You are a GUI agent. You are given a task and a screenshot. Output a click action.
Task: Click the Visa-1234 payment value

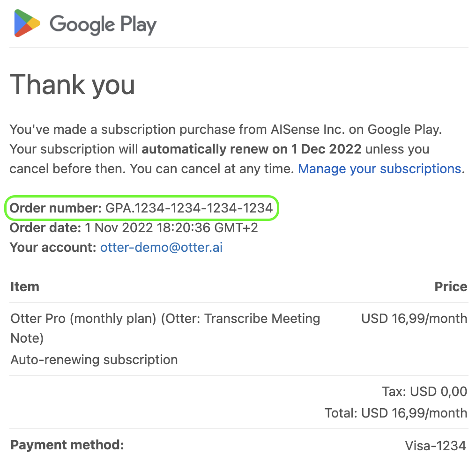(x=436, y=446)
